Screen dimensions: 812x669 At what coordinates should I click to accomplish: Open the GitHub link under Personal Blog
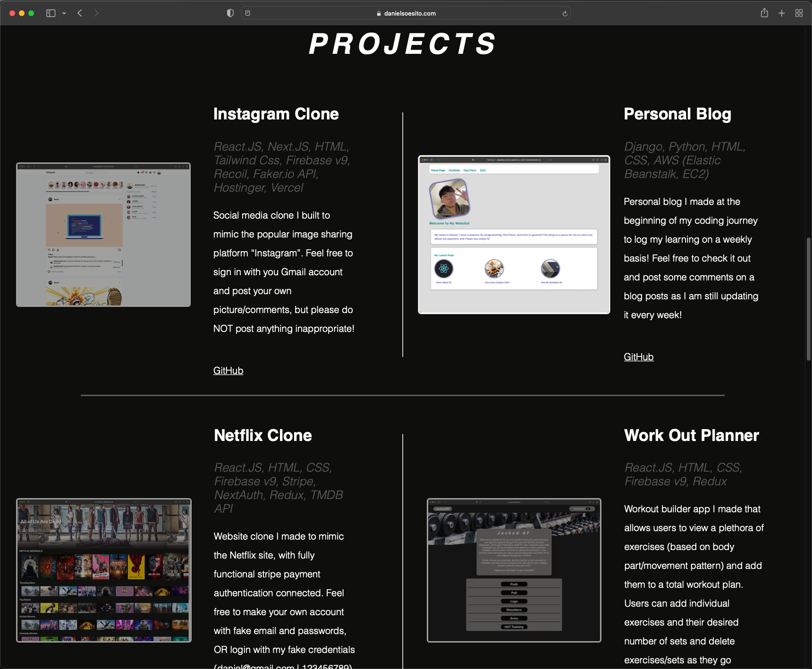point(639,356)
